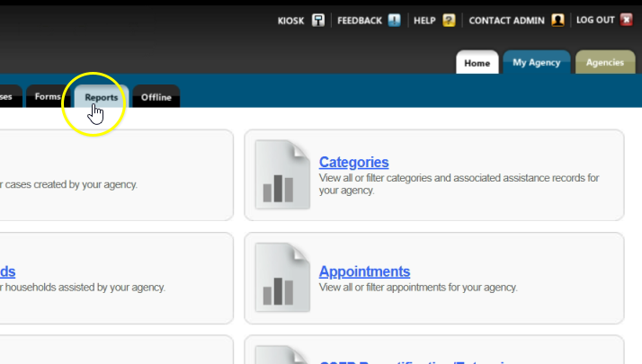Select the Reports tab
Viewport: 642px width, 364px height.
click(x=101, y=97)
